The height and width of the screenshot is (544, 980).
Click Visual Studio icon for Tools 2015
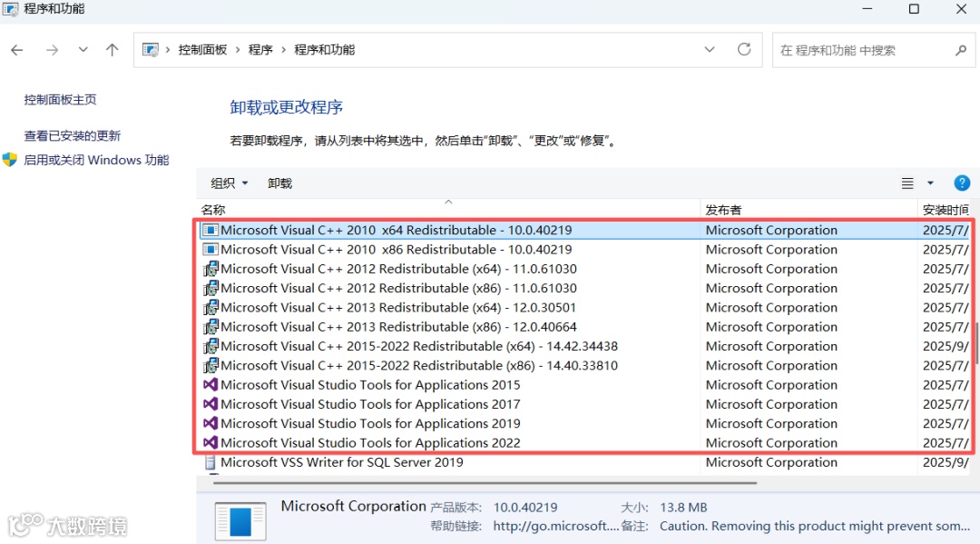coord(211,385)
